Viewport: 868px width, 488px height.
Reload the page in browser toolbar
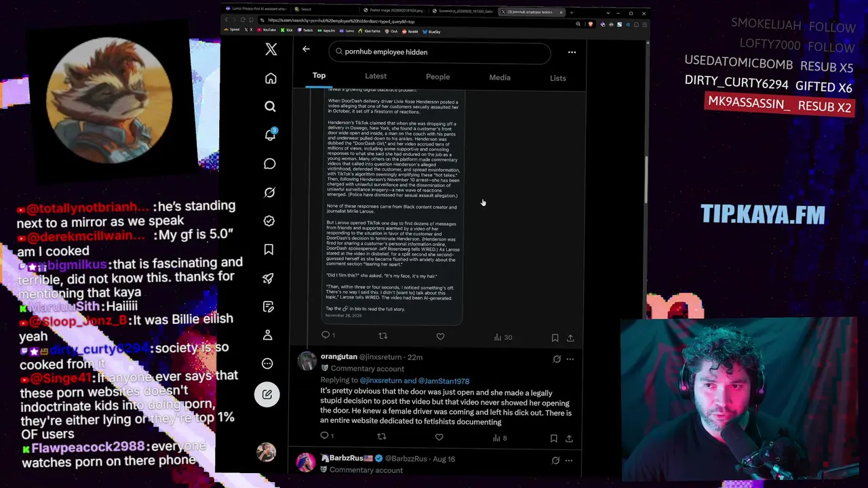[243, 20]
